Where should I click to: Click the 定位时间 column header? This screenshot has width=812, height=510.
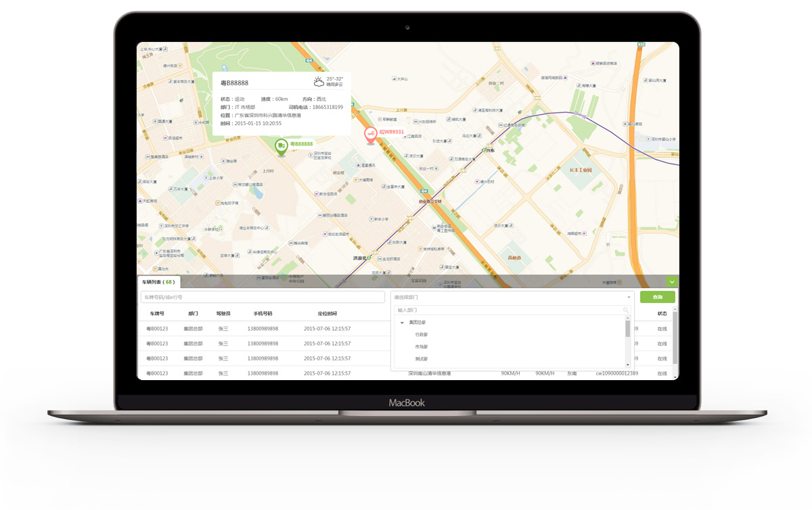point(327,314)
